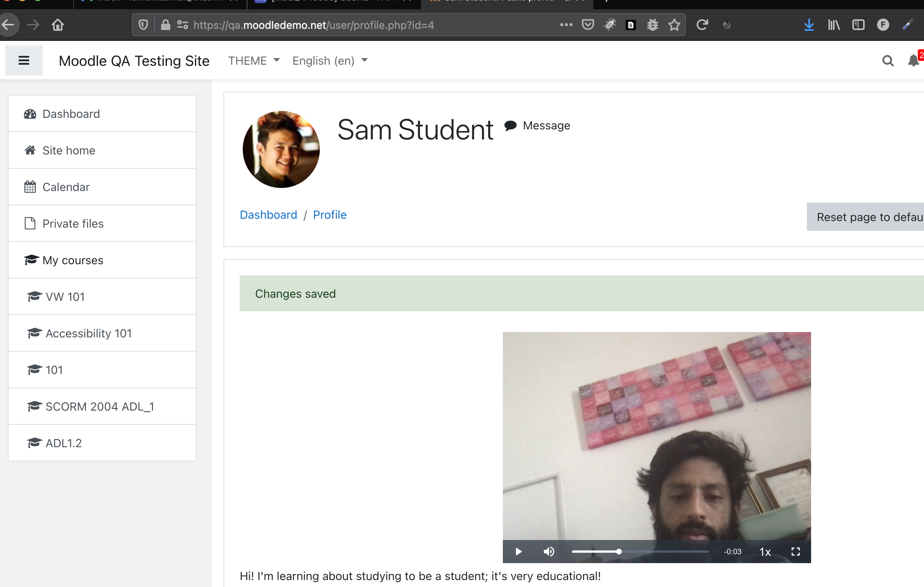
Task: Click Reset page to default button
Action: pos(865,217)
